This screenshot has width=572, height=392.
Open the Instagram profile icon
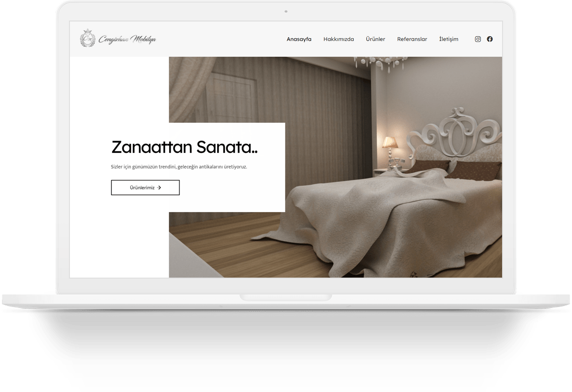click(x=478, y=39)
